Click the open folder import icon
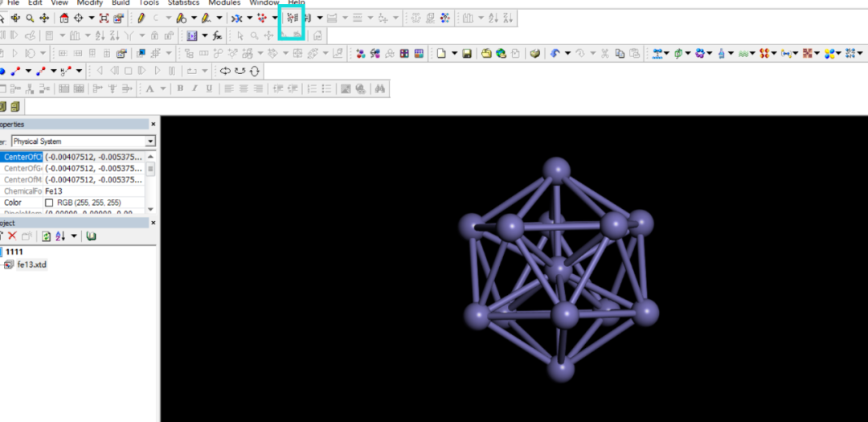The image size is (868, 422). tap(486, 54)
